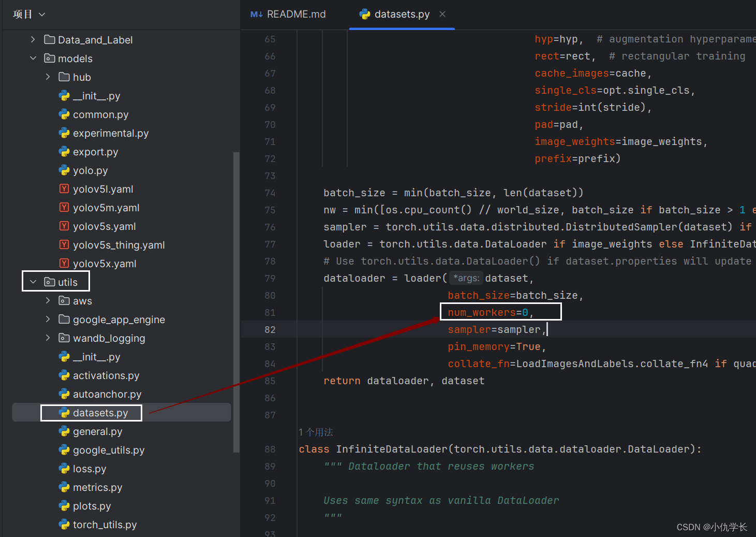Click the Python icon of activations.py
Viewport: 756px width, 537px height.
click(x=64, y=375)
